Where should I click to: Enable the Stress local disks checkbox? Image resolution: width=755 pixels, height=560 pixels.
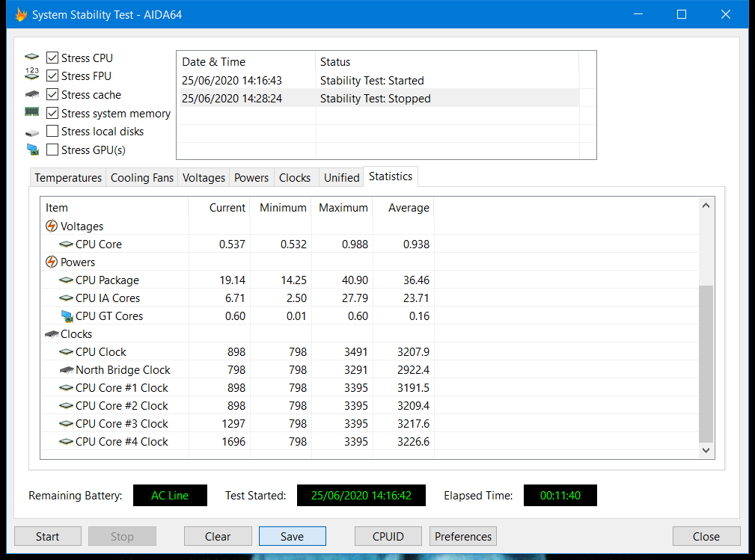(x=52, y=132)
